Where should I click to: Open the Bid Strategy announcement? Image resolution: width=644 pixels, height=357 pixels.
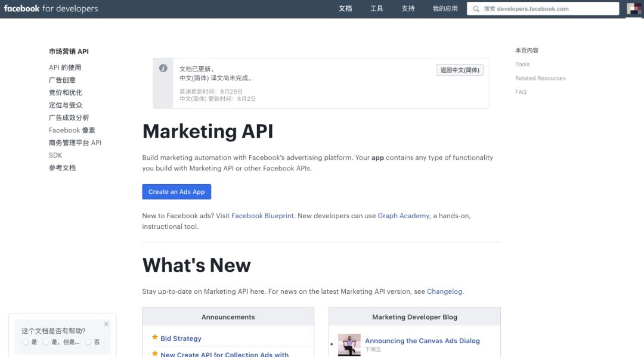point(181,339)
